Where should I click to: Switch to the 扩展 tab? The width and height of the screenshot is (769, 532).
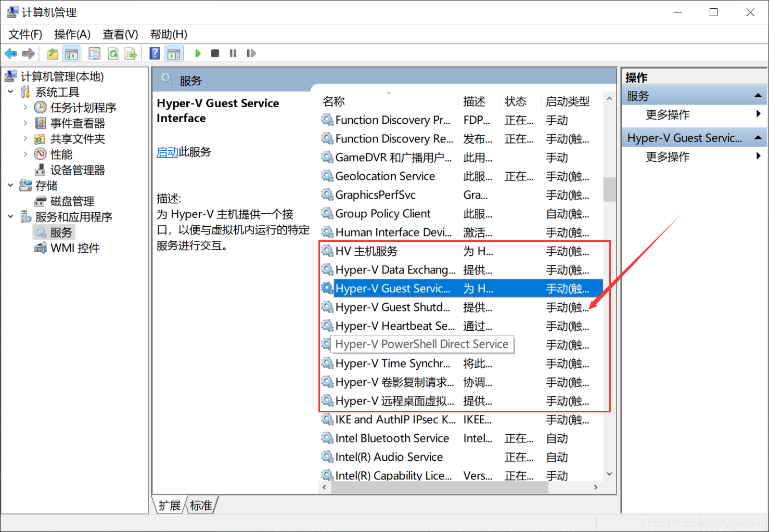pos(169,505)
